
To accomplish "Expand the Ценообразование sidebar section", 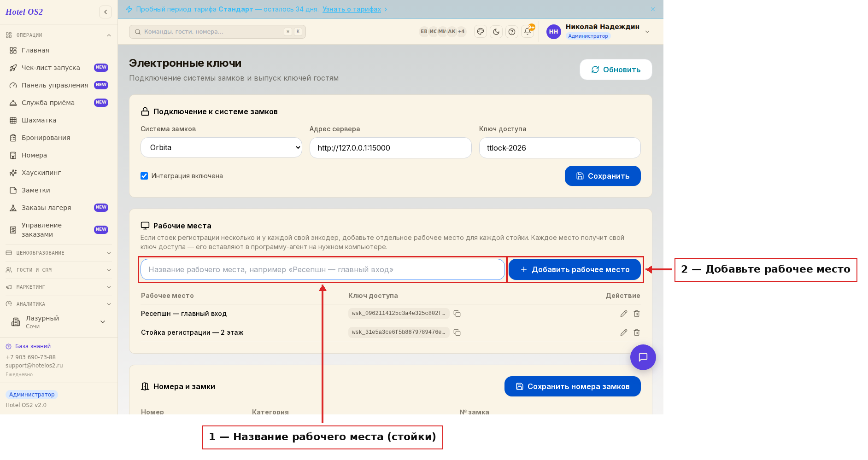I will tap(59, 253).
